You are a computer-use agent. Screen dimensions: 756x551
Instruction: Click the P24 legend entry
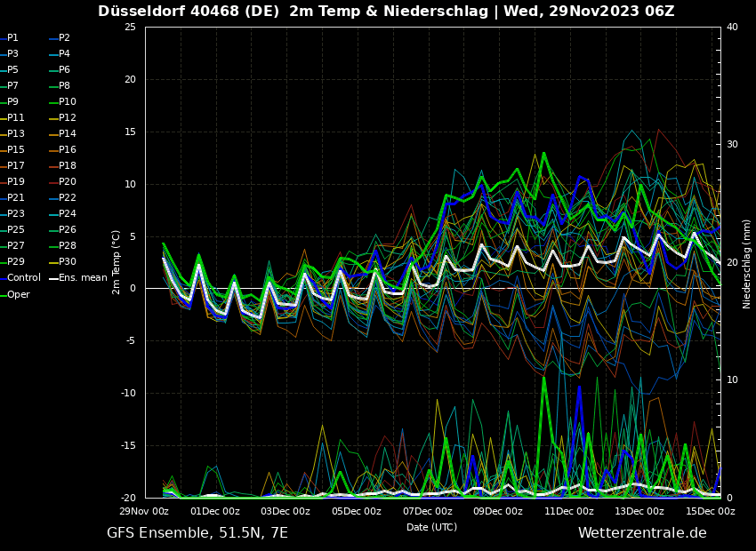tap(67, 214)
